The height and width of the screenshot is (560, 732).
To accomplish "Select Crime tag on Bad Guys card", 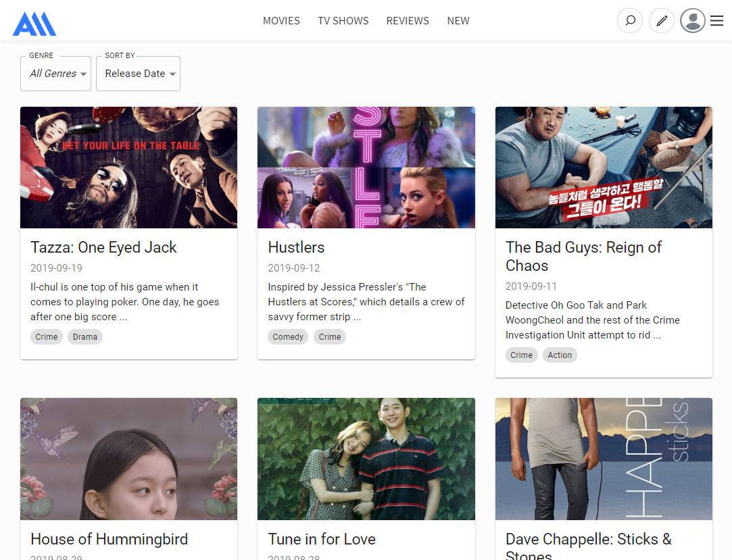I will tap(521, 355).
